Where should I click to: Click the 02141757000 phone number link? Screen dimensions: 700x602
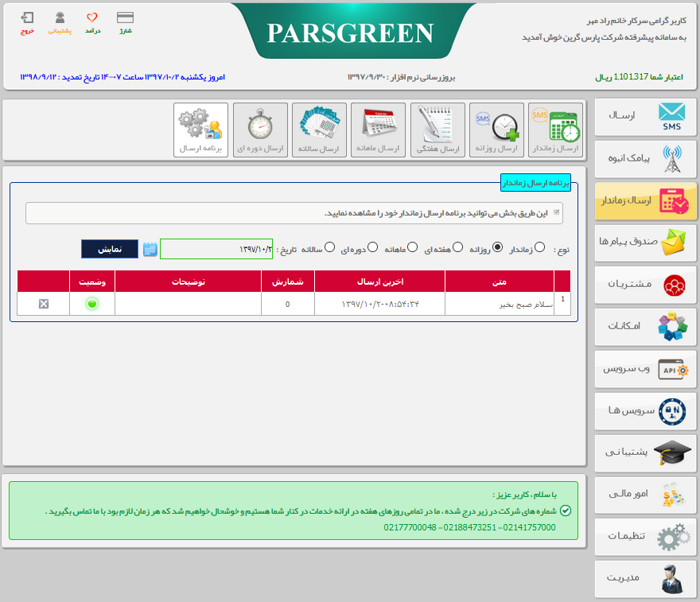point(529,528)
